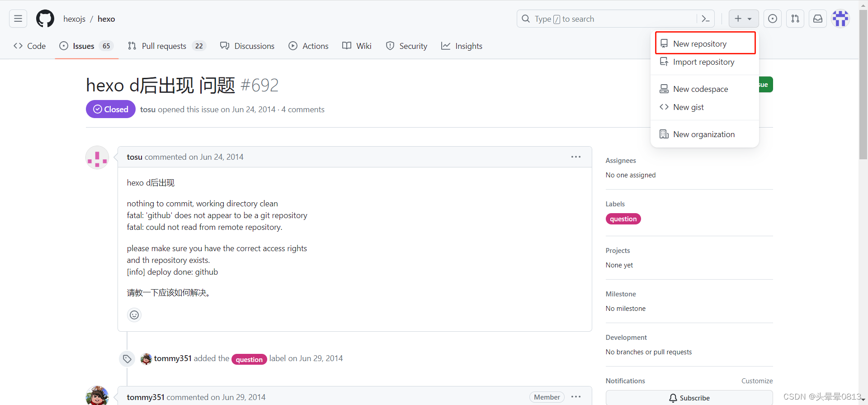Click the question label in the sidebar

pyautogui.click(x=623, y=219)
